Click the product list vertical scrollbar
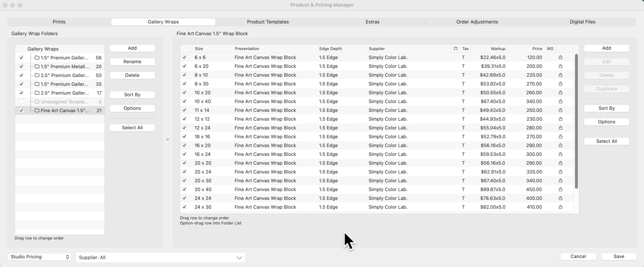Screen dimensions: 644x267 [576, 121]
